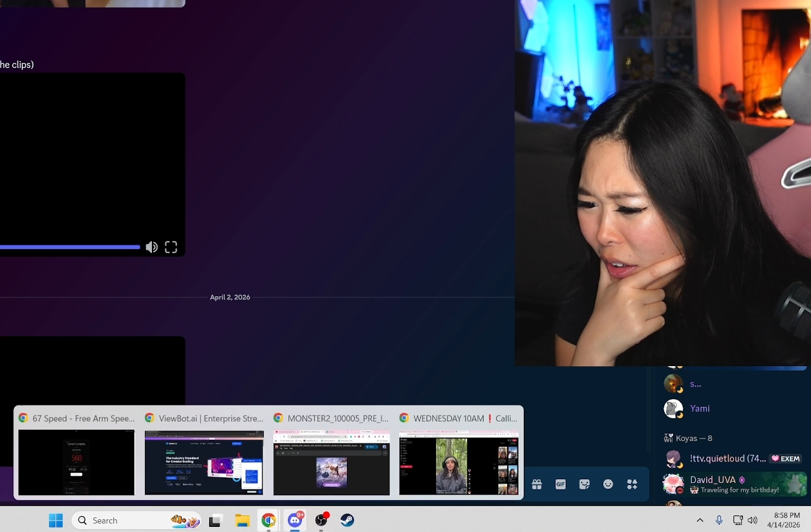Click !ttv.quietloud's avatar in member list
Image resolution: width=811 pixels, height=532 pixels.
point(673,458)
